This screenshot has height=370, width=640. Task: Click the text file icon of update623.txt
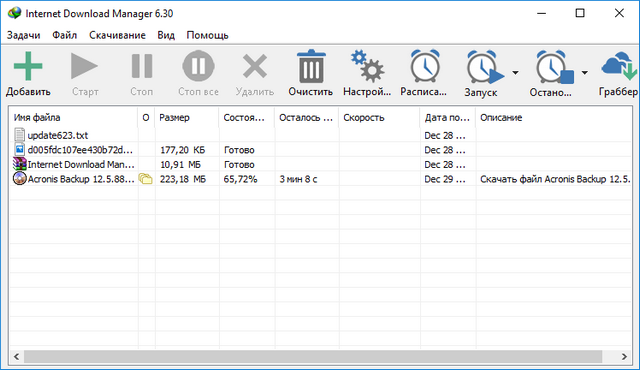point(19,135)
